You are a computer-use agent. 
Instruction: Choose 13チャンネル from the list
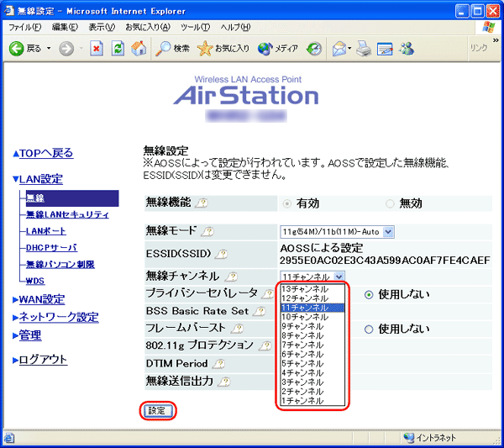312,289
